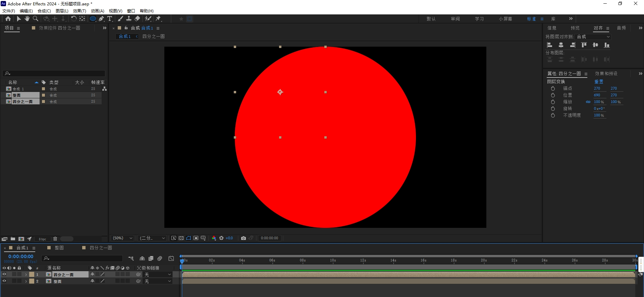This screenshot has height=297, width=644.
Task: Select the Pen tool
Action: (x=101, y=19)
